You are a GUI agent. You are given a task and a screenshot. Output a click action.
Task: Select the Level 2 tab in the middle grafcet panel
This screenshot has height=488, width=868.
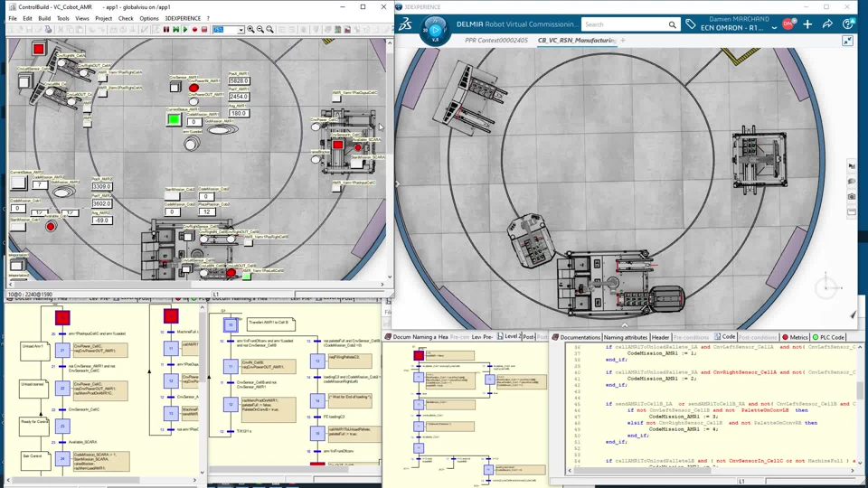(509, 336)
